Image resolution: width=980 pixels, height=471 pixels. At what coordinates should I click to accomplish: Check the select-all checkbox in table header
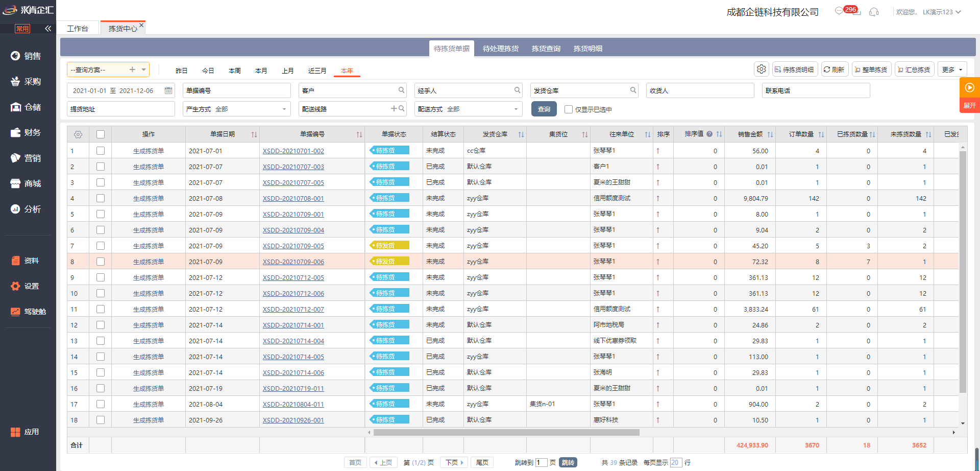(101, 134)
